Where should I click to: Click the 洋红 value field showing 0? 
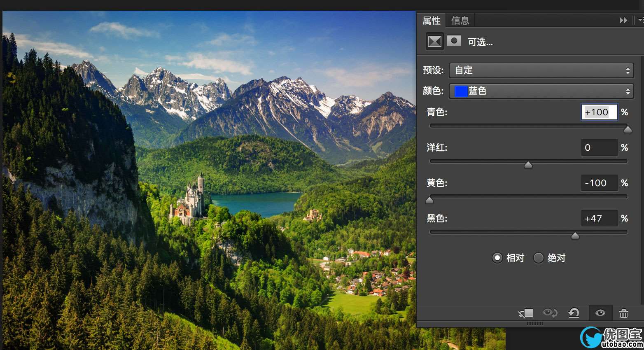tap(599, 147)
